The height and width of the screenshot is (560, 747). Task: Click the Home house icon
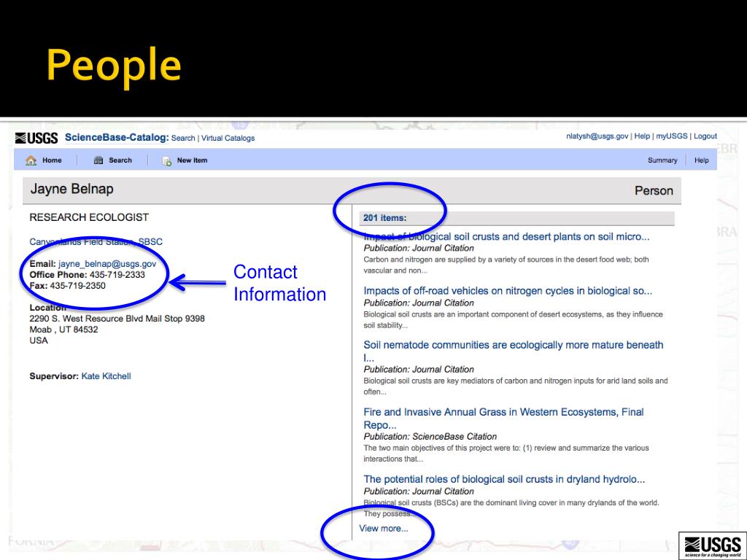click(31, 161)
